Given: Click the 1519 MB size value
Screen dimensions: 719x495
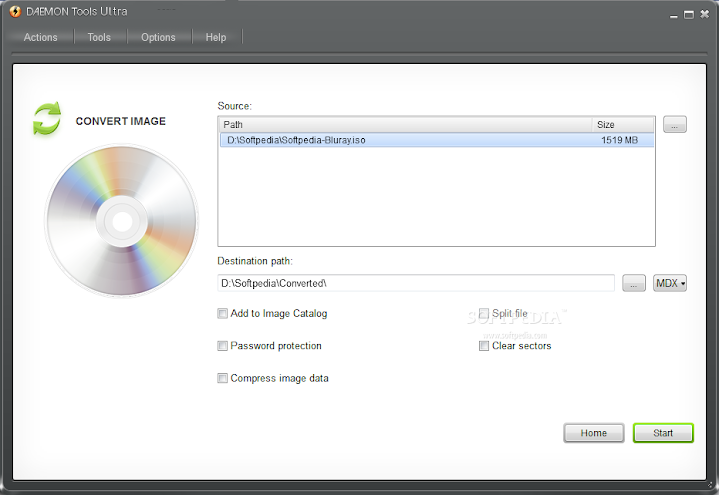Looking at the screenshot, I should (619, 140).
